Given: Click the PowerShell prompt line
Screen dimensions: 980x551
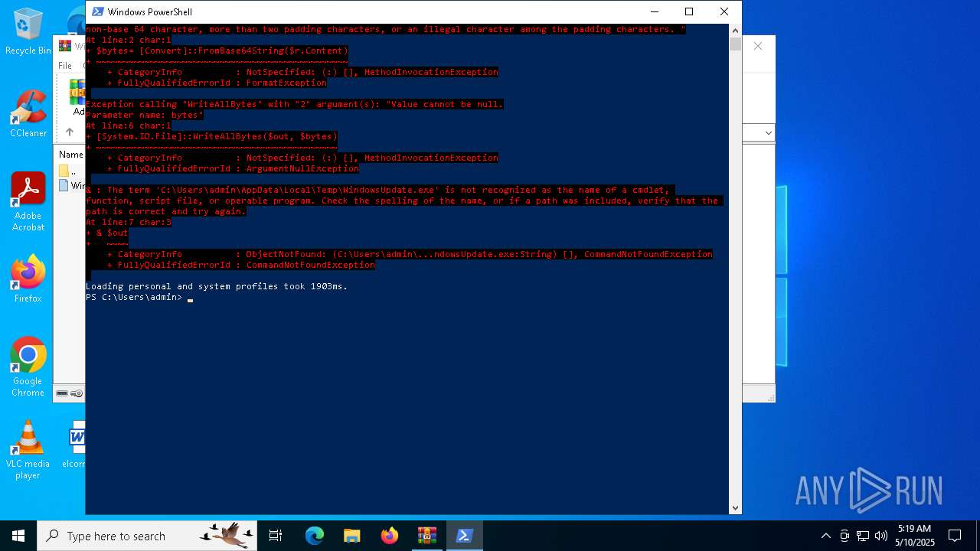Looking at the screenshot, I should [x=139, y=297].
